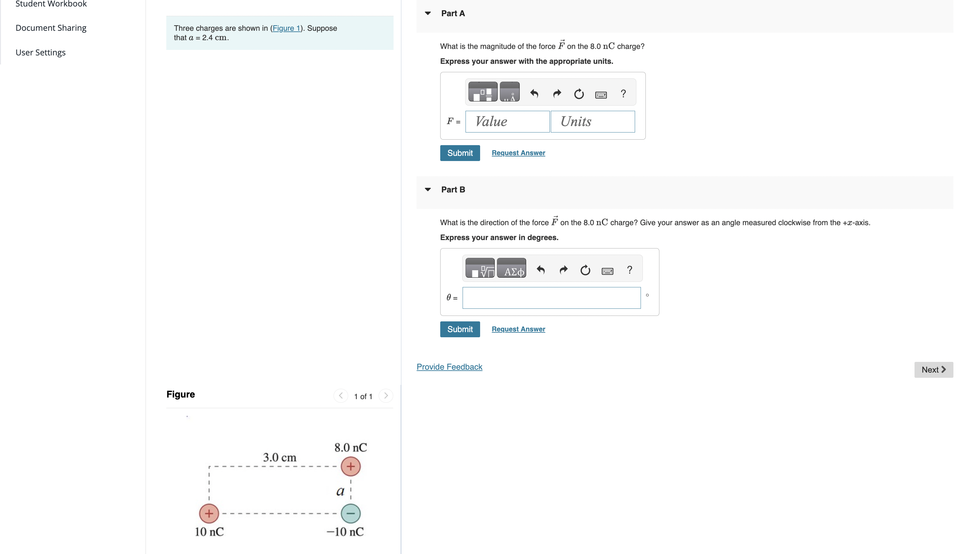980x554 pixels.
Task: Open Document Sharing in the sidebar
Action: 51,28
